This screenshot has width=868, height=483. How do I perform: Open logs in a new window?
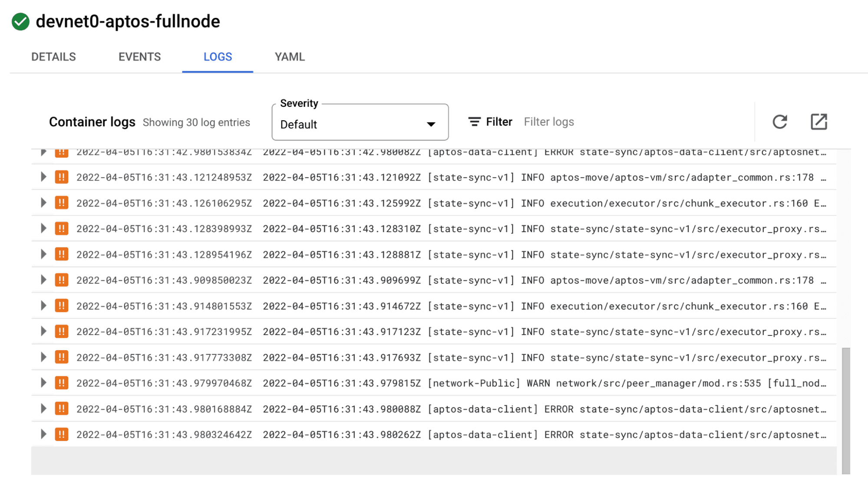(819, 122)
